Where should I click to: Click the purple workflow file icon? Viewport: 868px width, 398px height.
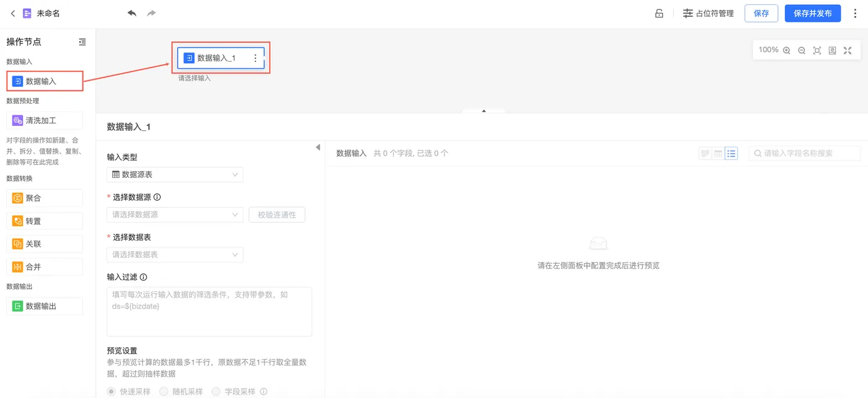pos(27,13)
